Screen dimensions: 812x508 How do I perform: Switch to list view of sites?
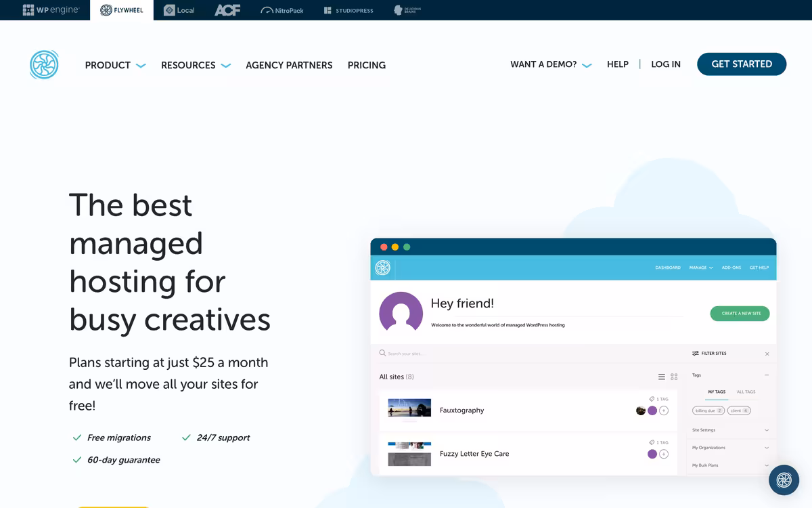(x=662, y=377)
